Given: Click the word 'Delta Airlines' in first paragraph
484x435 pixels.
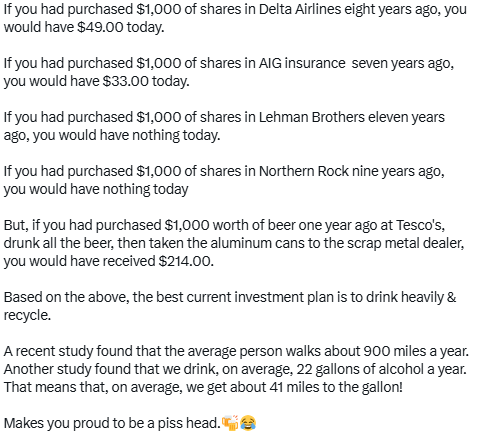Looking at the screenshot, I should [300, 9].
